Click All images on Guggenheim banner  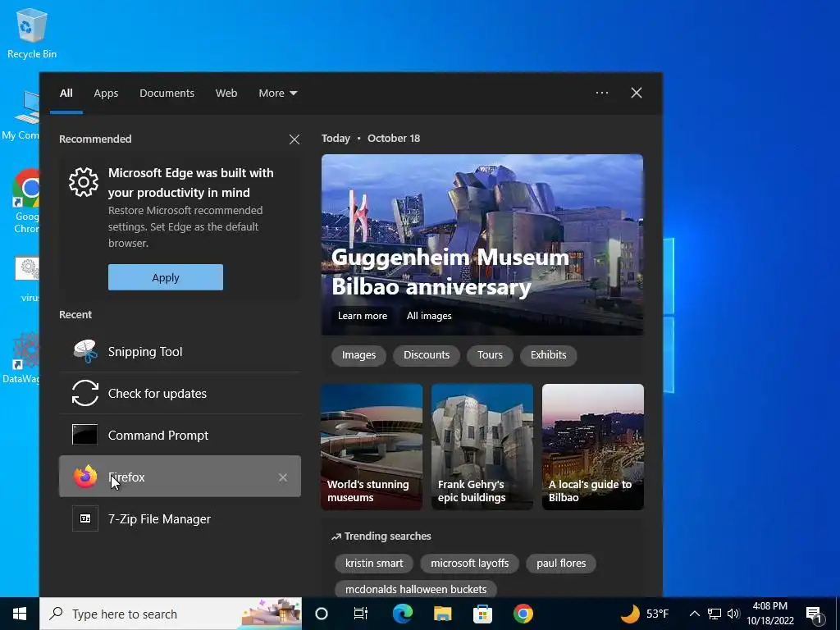[x=429, y=316]
